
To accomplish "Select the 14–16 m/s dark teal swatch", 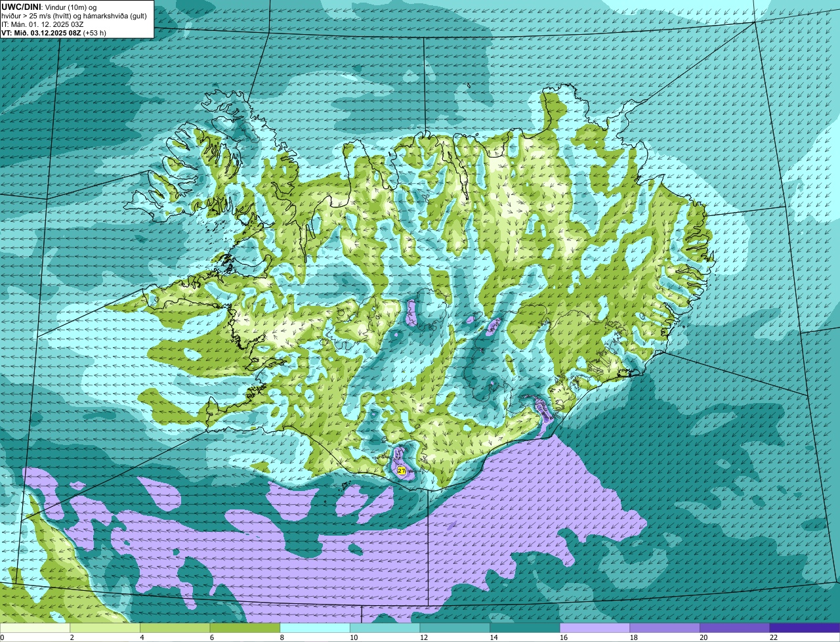I will (x=525, y=628).
